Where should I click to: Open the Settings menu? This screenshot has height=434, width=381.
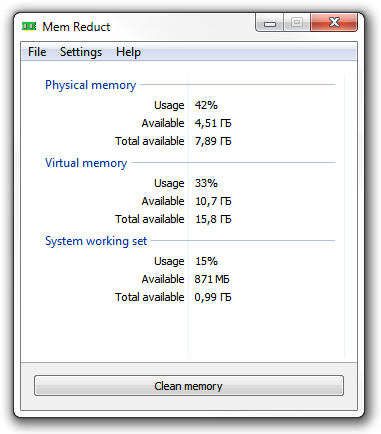coord(81,52)
